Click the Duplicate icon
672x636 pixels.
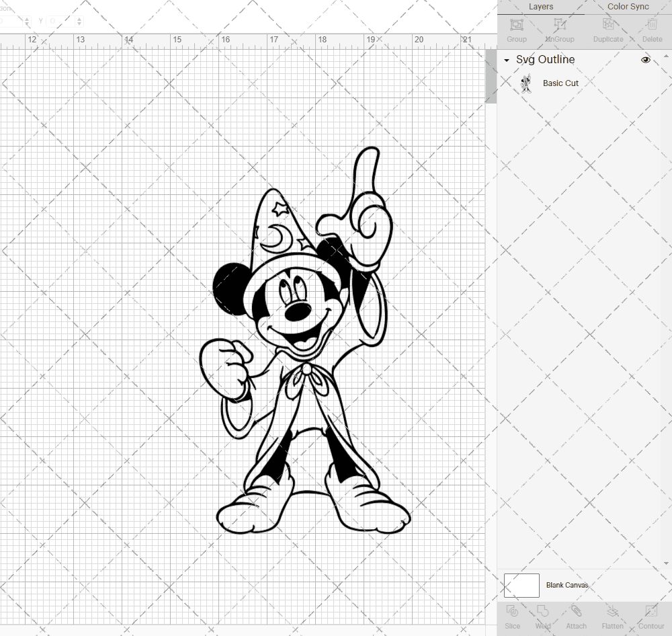point(608,24)
